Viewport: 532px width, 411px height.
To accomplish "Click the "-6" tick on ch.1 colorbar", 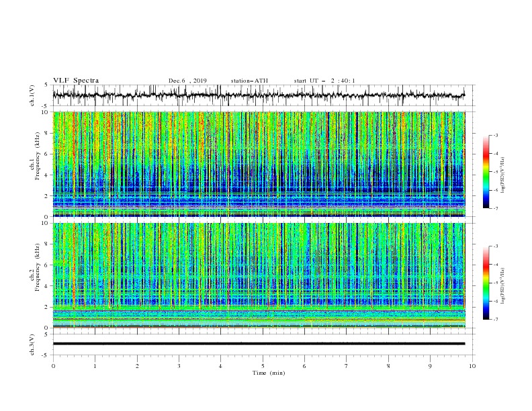I will tap(495, 190).
